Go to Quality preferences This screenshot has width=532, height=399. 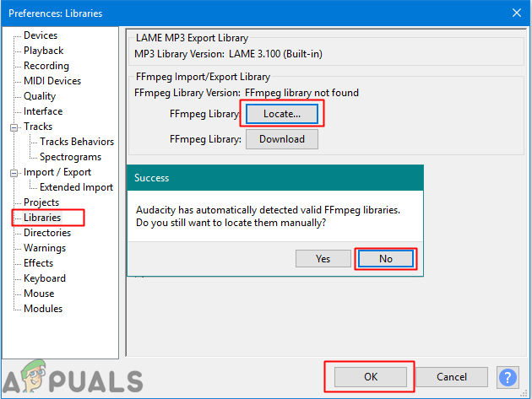(x=40, y=96)
